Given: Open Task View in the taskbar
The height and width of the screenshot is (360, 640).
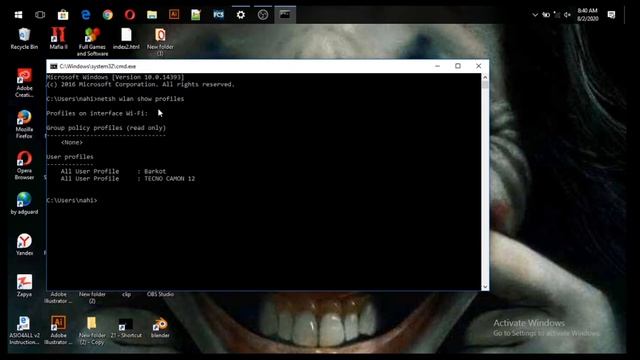Looking at the screenshot, I should pyautogui.click(x=40, y=15).
